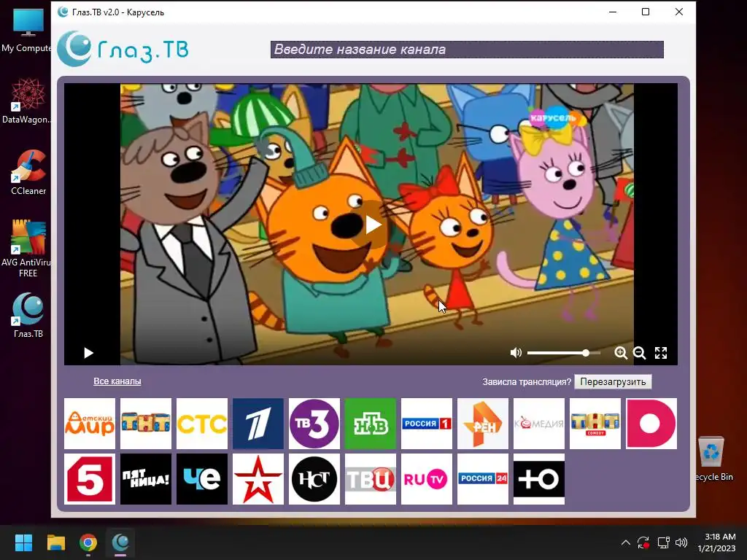Open the Все каналы link
The height and width of the screenshot is (560, 747).
click(117, 381)
